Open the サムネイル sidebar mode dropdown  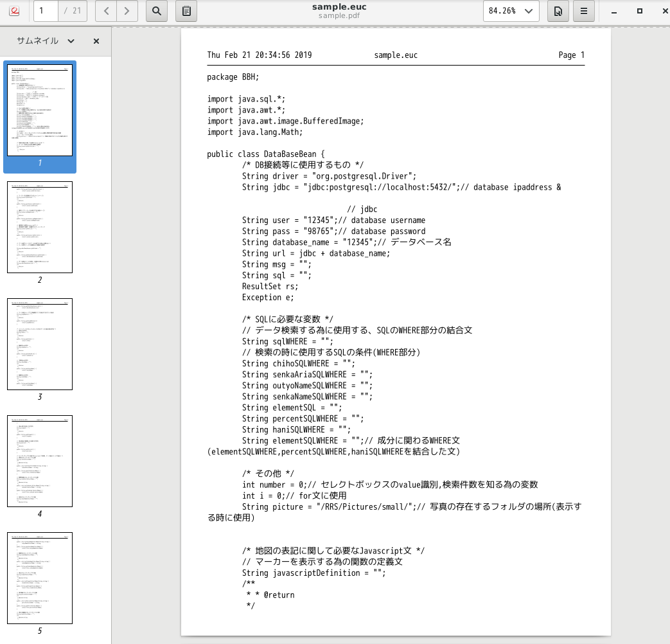point(46,41)
